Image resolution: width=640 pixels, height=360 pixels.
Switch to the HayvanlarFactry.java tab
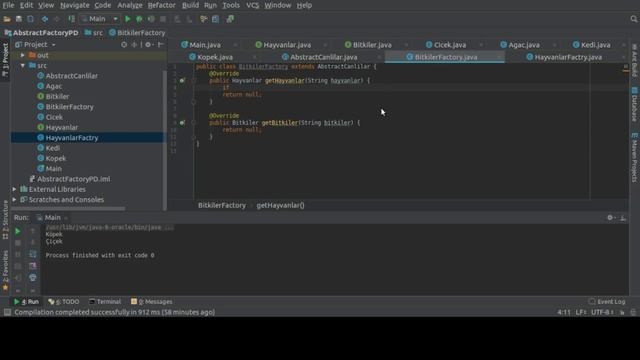pyautogui.click(x=568, y=57)
